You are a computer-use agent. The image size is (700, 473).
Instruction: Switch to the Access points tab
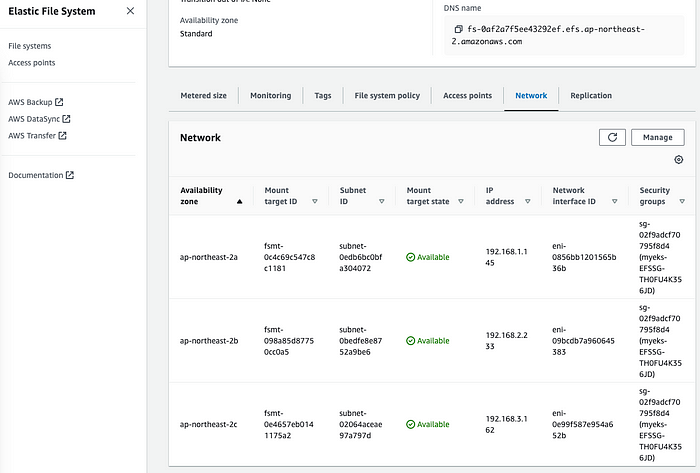tap(467, 95)
